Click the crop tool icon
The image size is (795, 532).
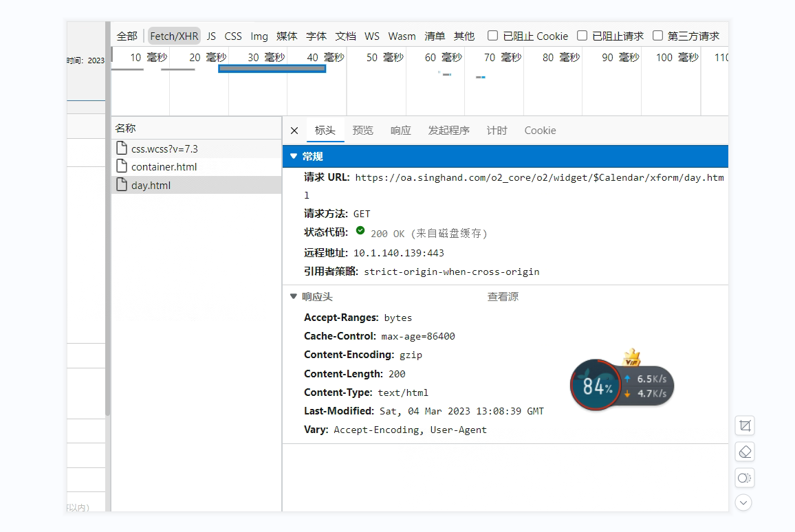coord(744,425)
